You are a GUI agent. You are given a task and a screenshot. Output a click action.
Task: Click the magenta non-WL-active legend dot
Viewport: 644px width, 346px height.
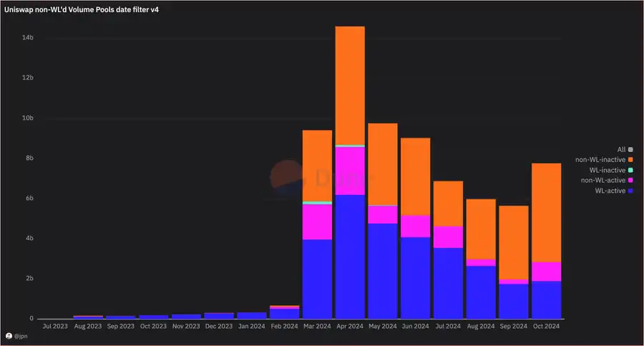coord(630,181)
